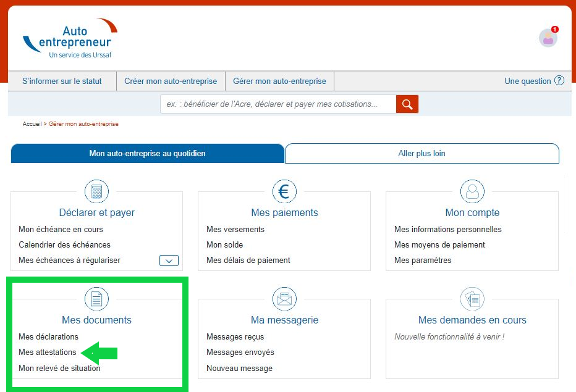Click the Déclarer et payer calculator icon
The height and width of the screenshot is (392, 576).
click(x=96, y=191)
